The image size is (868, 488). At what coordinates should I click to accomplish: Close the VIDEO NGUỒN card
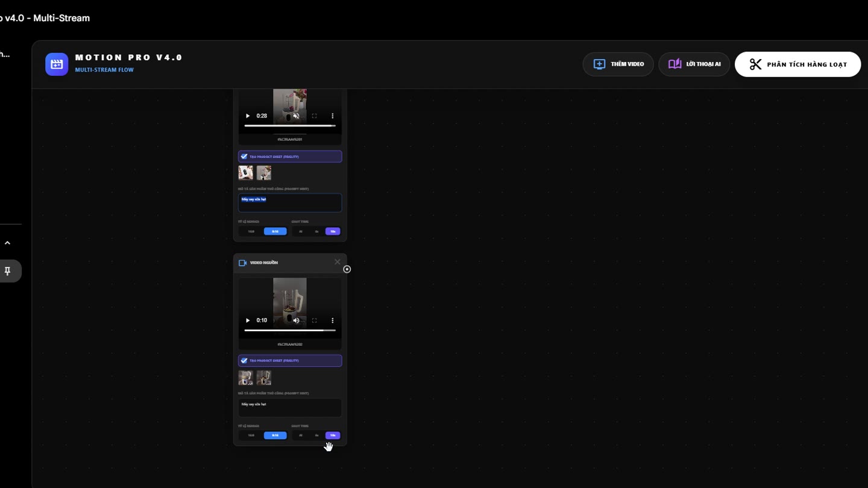point(338,262)
